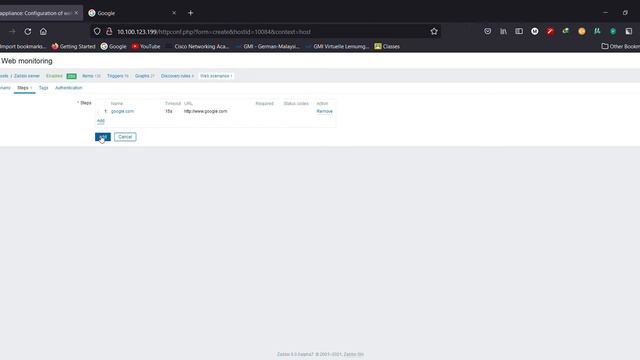
Task: Close the Google tab
Action: tap(174, 13)
